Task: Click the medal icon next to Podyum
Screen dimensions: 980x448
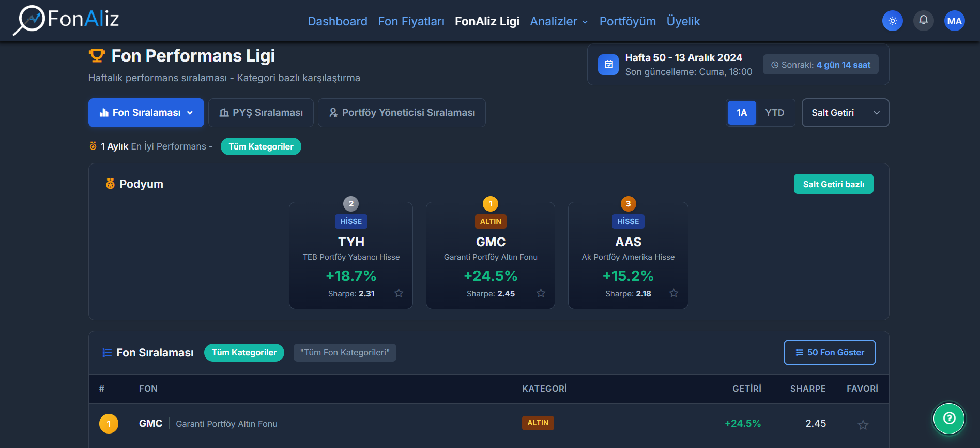Action: click(110, 184)
